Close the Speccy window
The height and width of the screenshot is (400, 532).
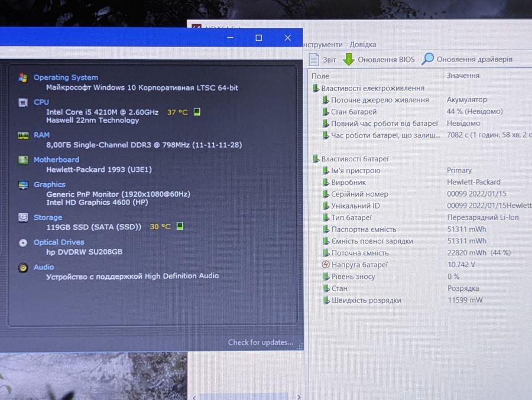coord(287,38)
